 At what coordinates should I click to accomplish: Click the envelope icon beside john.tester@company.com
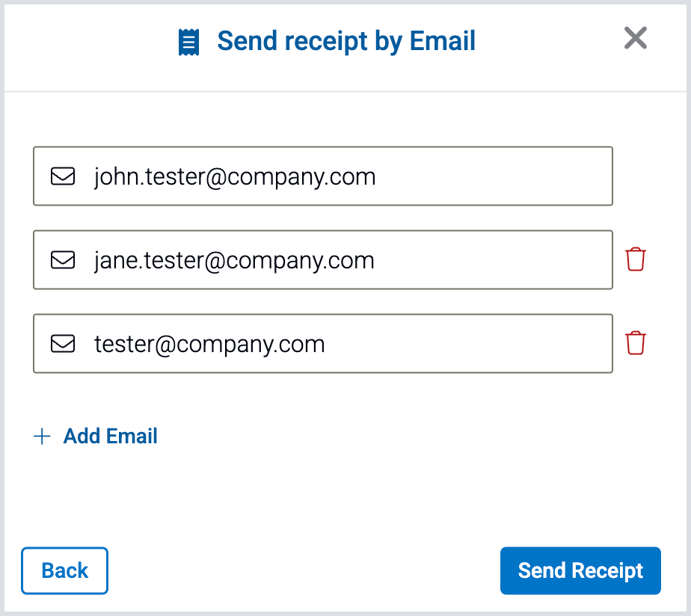63,176
